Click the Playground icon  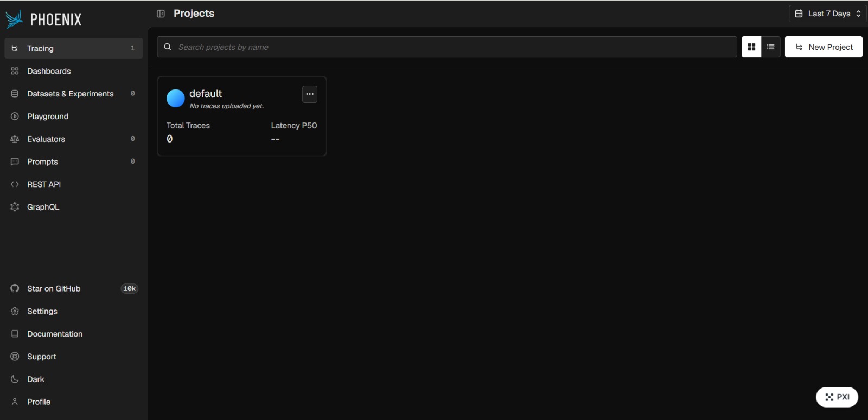[x=15, y=117]
